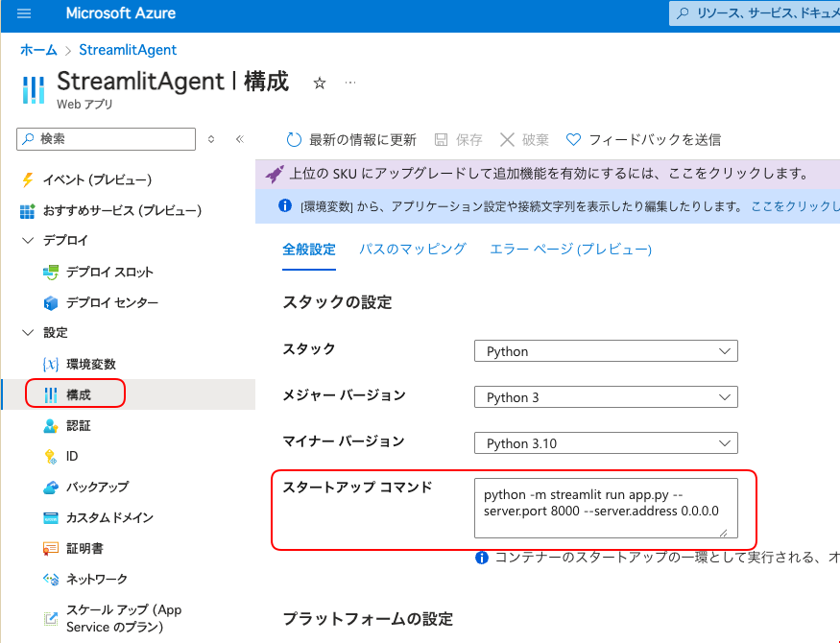Click the 構成 sliders icon
This screenshot has width=840, height=643.
51,394
